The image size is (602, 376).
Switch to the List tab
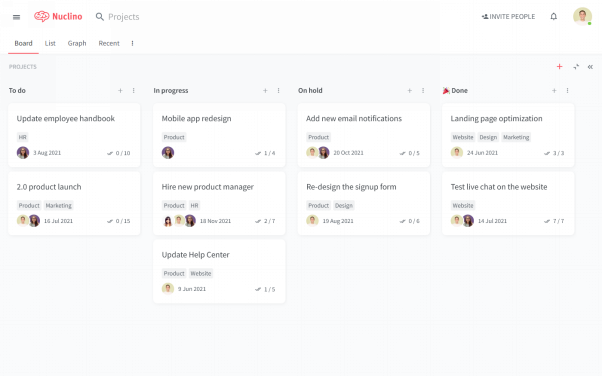[x=50, y=43]
